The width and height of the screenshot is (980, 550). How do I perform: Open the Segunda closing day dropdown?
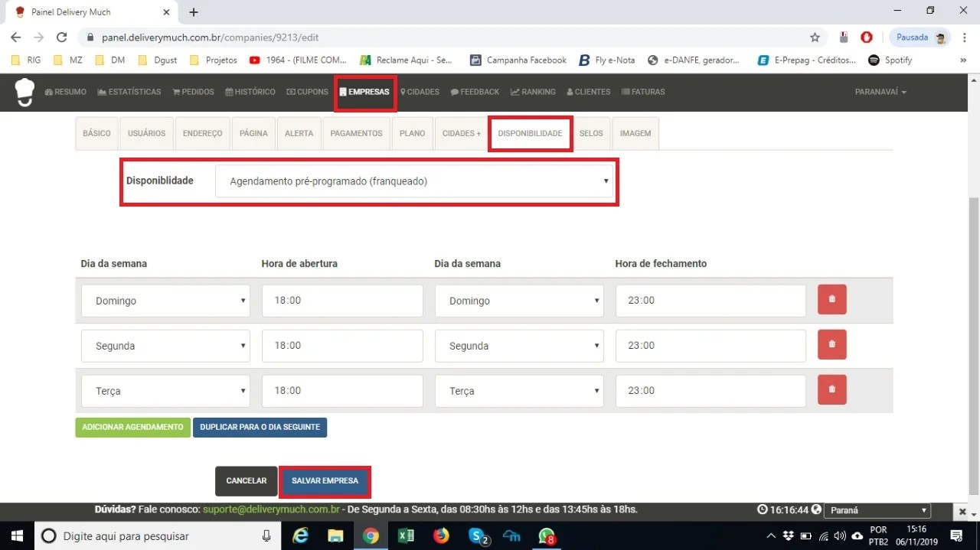point(519,346)
